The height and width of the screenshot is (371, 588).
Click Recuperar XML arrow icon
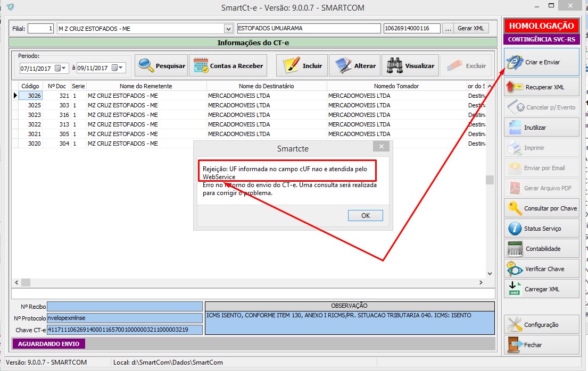(515, 87)
